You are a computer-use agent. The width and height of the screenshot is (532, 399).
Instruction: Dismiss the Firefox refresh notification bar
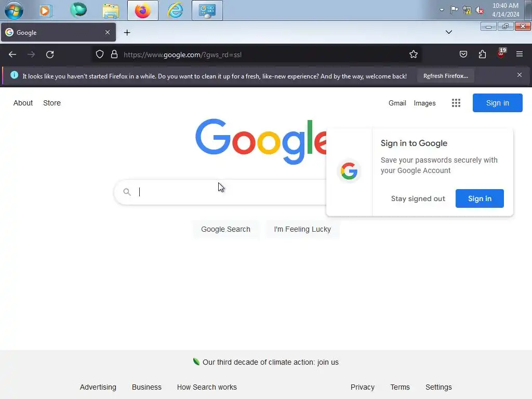click(x=519, y=75)
